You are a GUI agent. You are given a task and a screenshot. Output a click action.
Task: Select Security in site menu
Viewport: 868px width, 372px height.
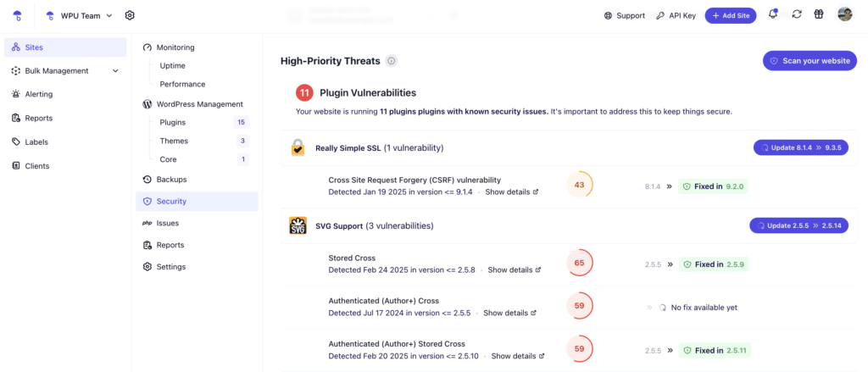(197, 201)
